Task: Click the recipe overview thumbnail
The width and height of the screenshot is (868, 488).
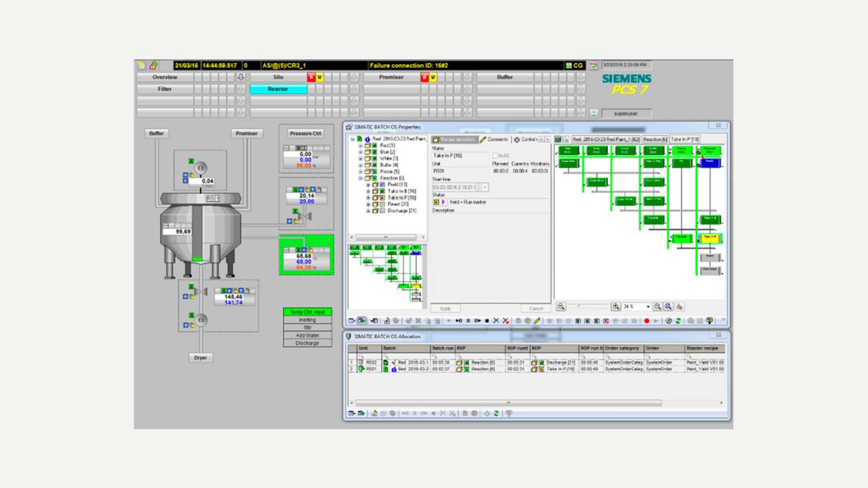Action: click(386, 277)
